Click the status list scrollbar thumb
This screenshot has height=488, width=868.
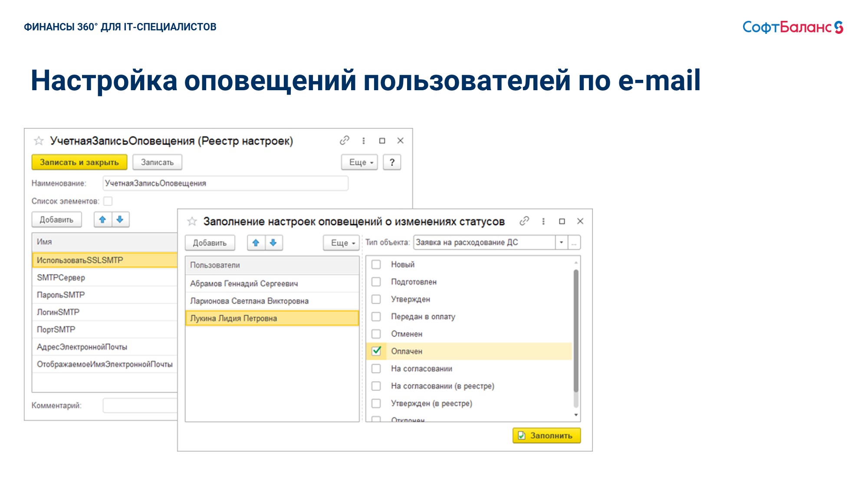click(x=576, y=331)
